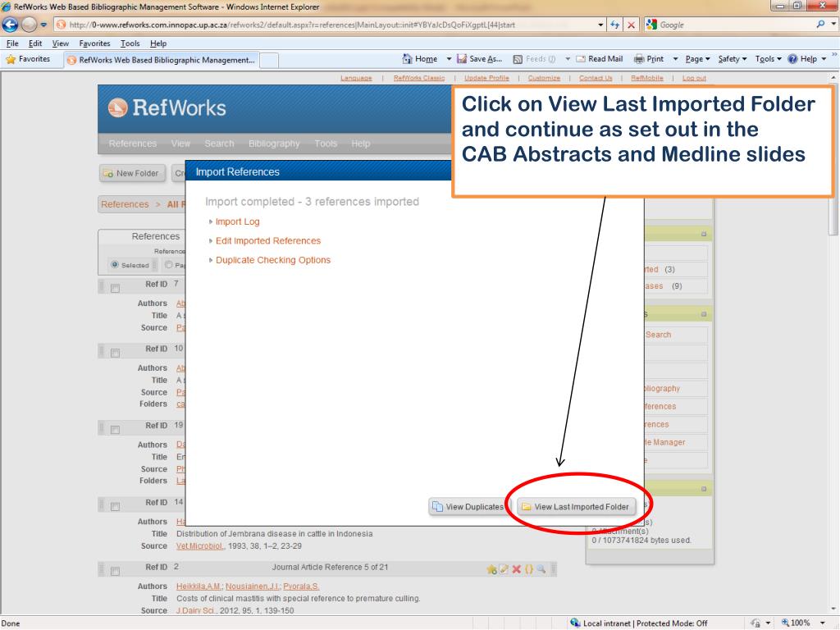
Task: Click the Help question mark icon
Action: tap(792, 59)
